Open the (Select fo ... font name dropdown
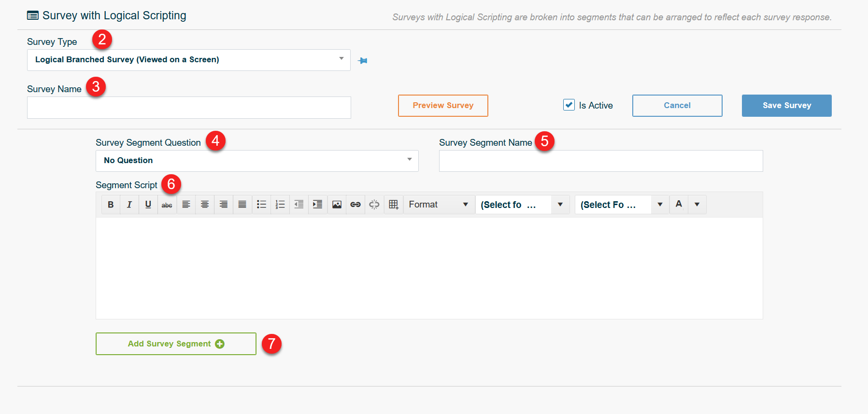 click(x=523, y=205)
